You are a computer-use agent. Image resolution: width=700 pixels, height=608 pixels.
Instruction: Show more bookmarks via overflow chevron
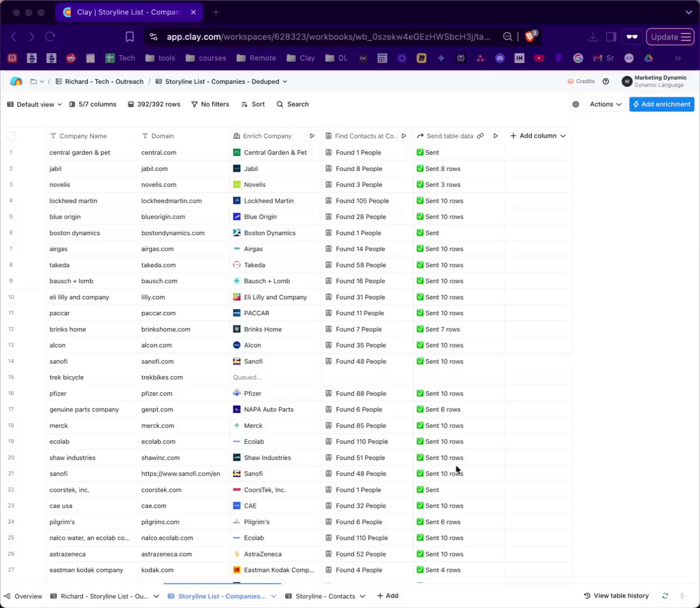coord(677,58)
